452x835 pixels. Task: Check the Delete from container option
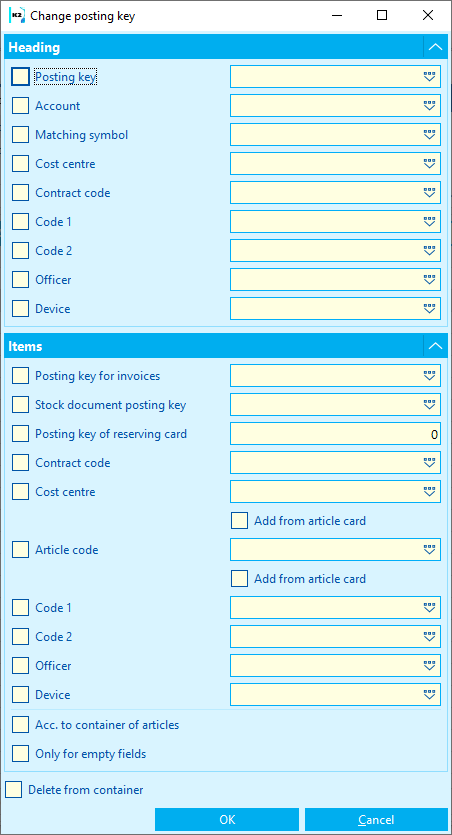(x=14, y=790)
